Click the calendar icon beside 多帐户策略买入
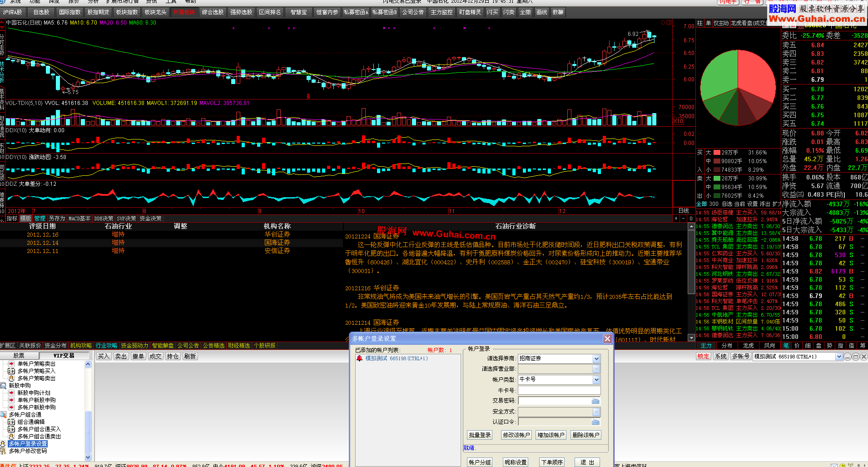The height and width of the screenshot is (467, 868). pos(11,371)
